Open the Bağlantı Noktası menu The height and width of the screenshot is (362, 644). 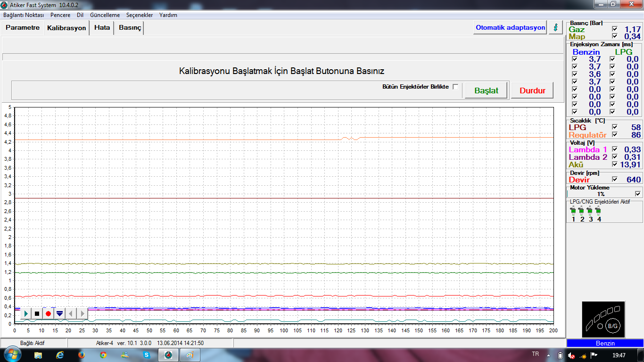pyautogui.click(x=24, y=15)
